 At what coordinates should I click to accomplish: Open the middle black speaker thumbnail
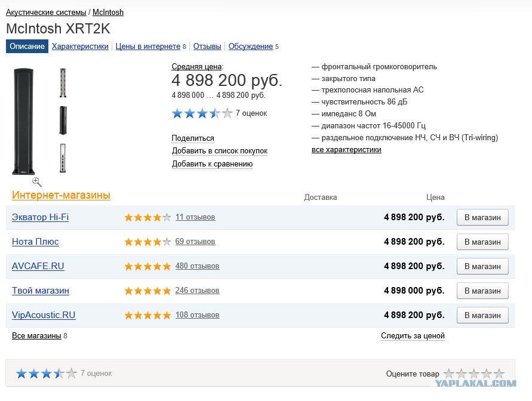[x=63, y=121]
